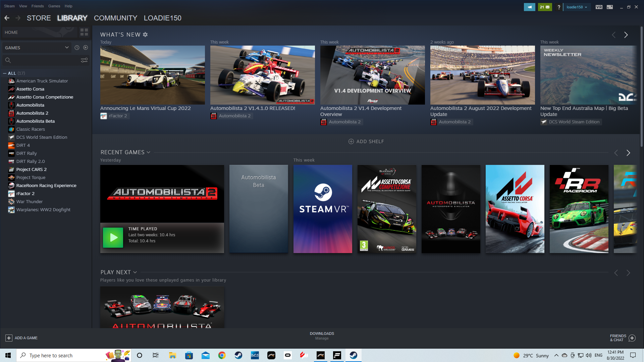The image size is (644, 362).
Task: Open the Steam menu
Action: click(9, 6)
